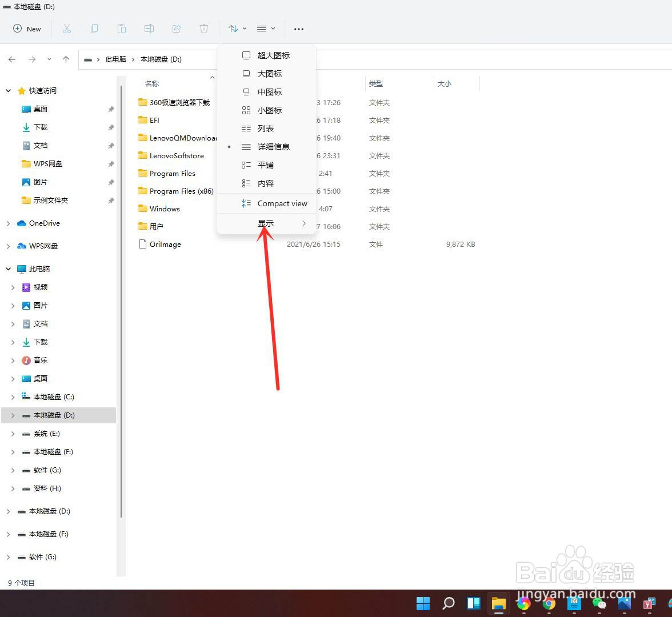
Task: Expand the 视频 node under 此电脑
Action: 13,287
